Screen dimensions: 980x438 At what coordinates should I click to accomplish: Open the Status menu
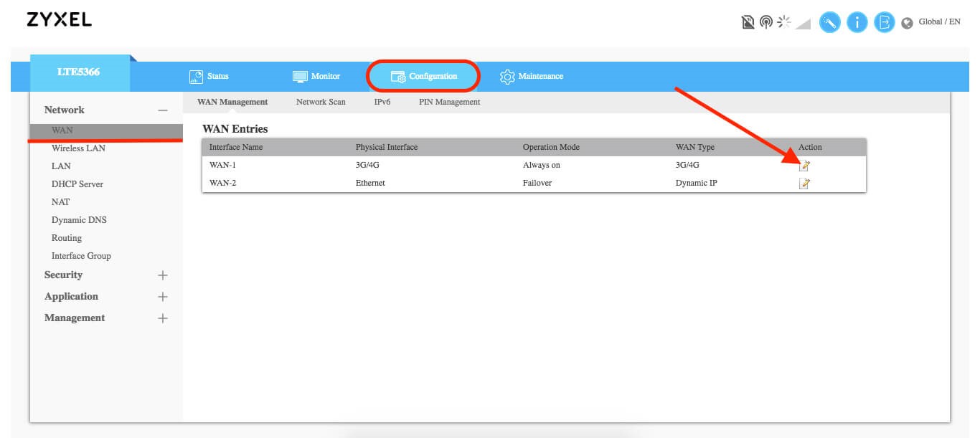209,76
